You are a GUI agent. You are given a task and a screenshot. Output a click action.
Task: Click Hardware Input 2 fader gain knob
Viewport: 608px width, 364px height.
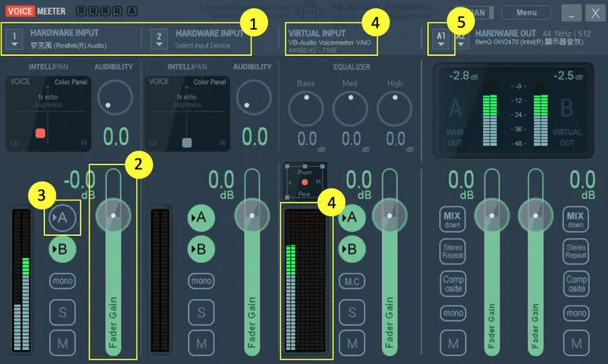[x=252, y=215]
